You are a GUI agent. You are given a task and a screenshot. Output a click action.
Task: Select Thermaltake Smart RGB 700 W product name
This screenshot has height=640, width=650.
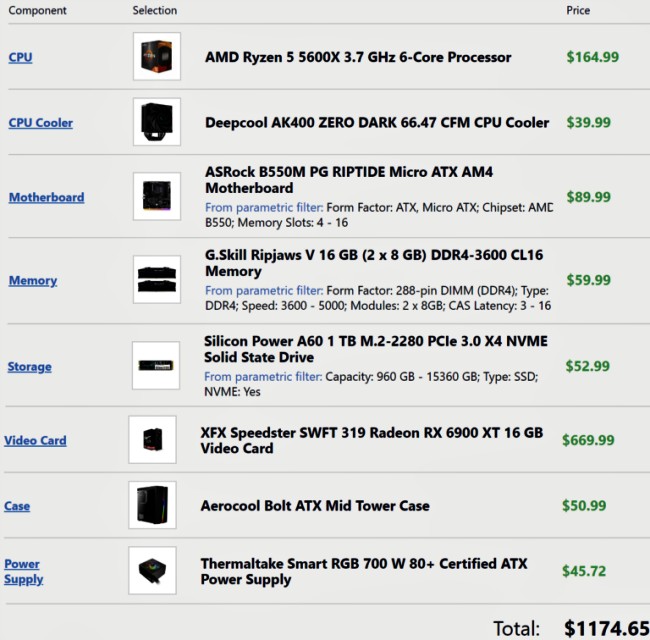(x=364, y=572)
